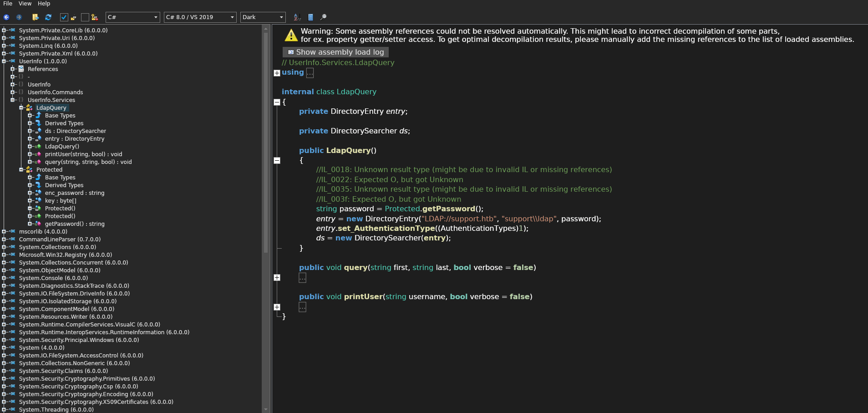Follow the getPassword method link in code
The height and width of the screenshot is (413, 868).
pyautogui.click(x=449, y=209)
